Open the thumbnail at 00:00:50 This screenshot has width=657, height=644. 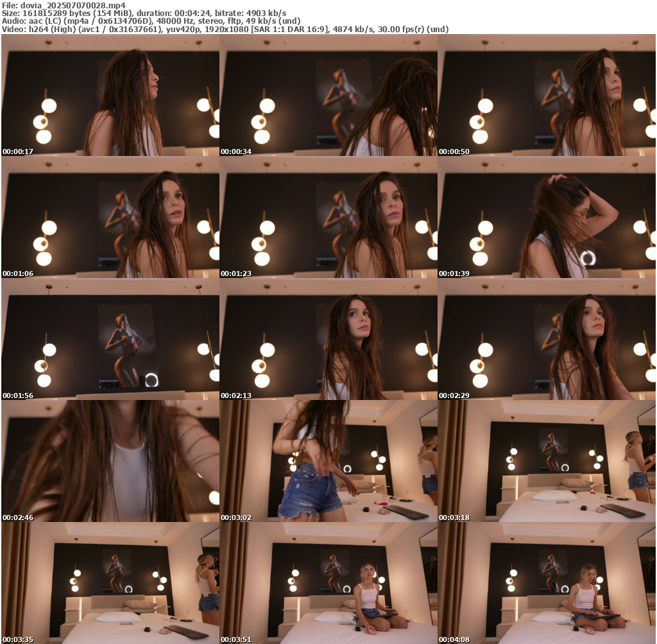click(x=547, y=95)
